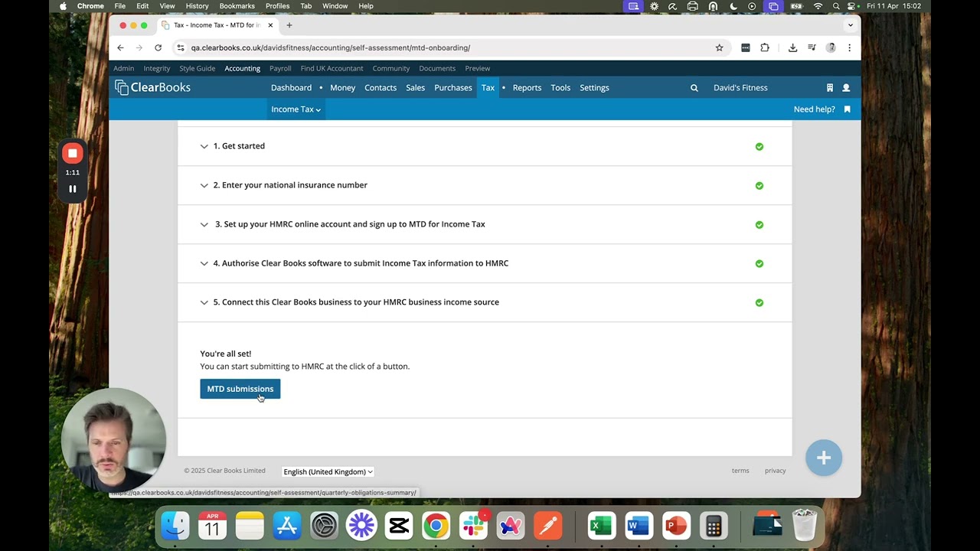Go to the Contacts menu
980x551 pixels.
[x=381, y=88]
